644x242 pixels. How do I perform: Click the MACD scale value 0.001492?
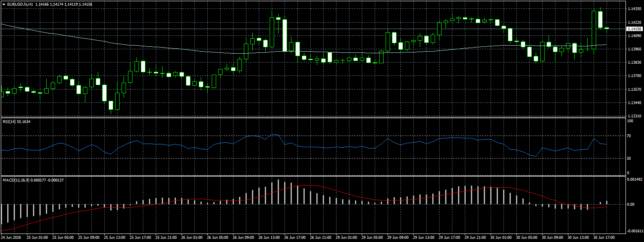pos(635,179)
